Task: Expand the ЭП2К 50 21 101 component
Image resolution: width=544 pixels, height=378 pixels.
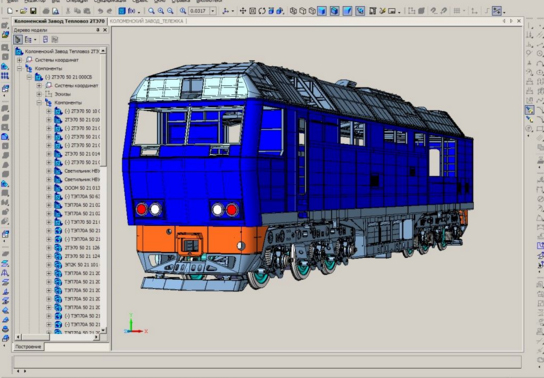Action: 49,265
